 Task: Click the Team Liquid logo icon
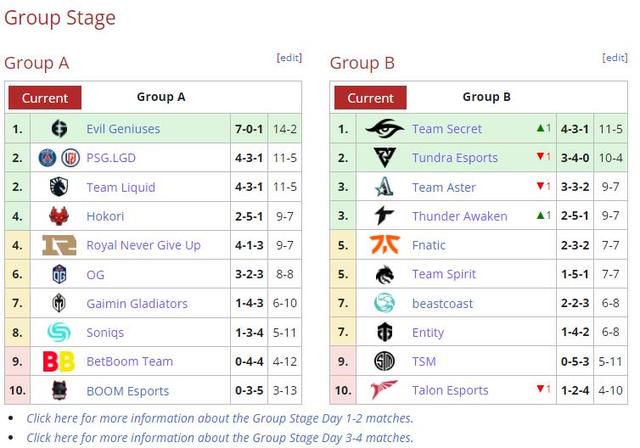tap(59, 187)
